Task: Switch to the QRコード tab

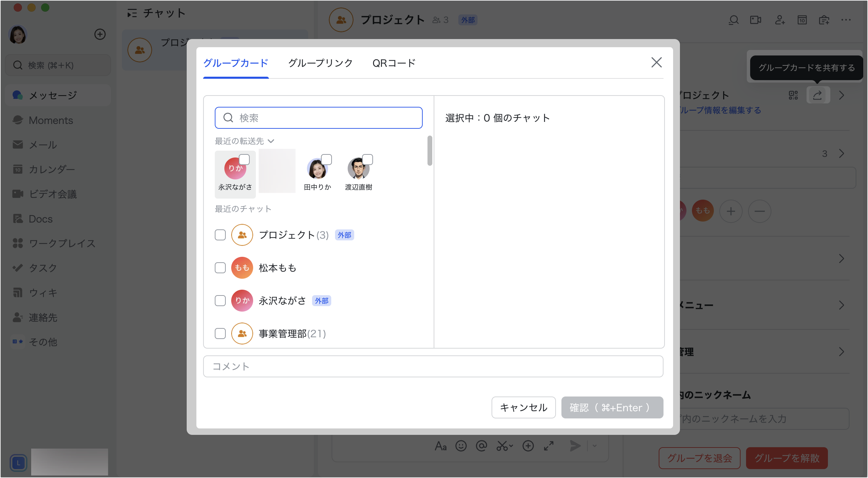Action: click(x=394, y=63)
